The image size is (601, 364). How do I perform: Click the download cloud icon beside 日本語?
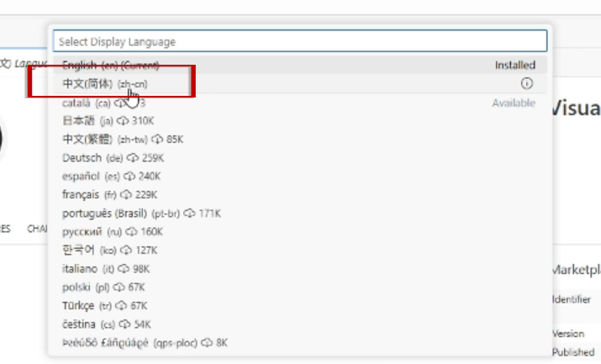[124, 121]
